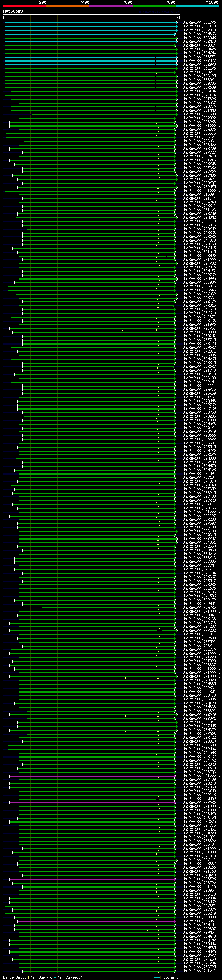The image size is (222, 980).
Task: Click the 'Large gaps' legend text
Action: pyautogui.click(x=15, y=977)
